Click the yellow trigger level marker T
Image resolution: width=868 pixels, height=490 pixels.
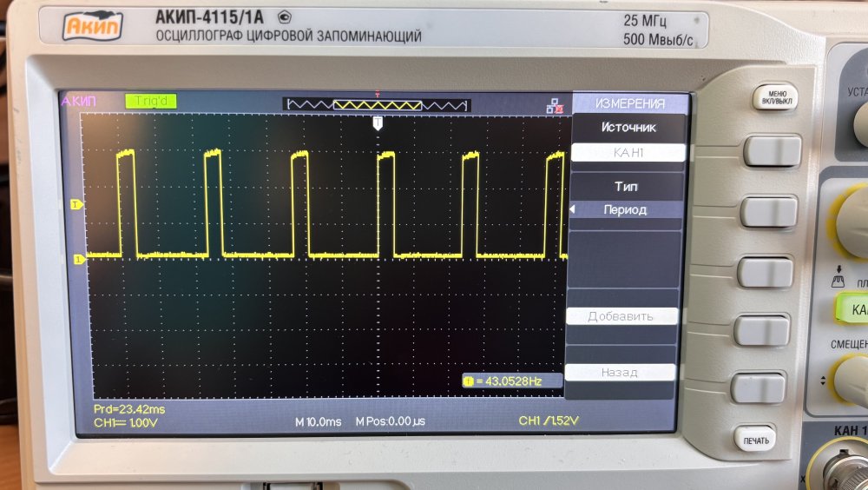tap(76, 204)
